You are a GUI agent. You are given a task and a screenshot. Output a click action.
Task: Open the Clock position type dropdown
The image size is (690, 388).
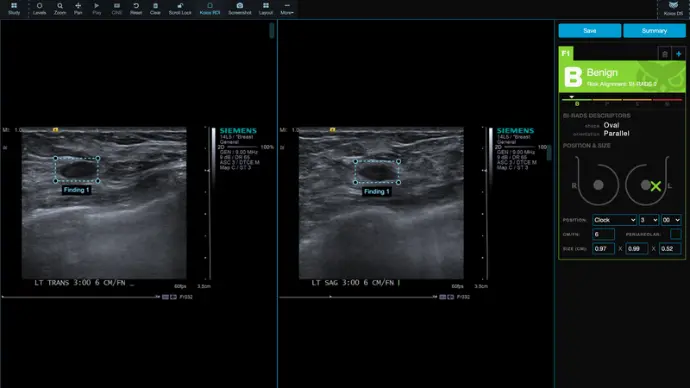coord(614,220)
